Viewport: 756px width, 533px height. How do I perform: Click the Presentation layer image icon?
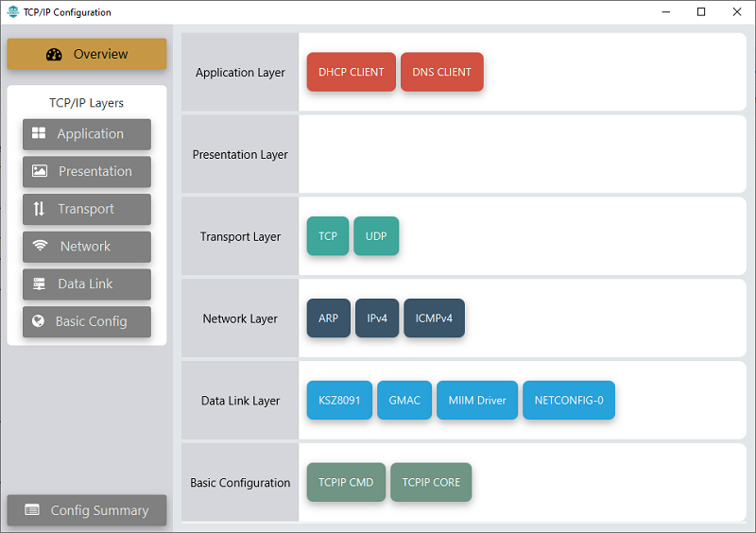39,171
